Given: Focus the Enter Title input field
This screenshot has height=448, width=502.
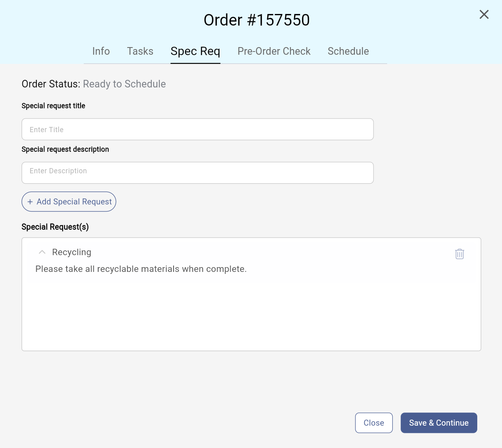Looking at the screenshot, I should click(198, 129).
